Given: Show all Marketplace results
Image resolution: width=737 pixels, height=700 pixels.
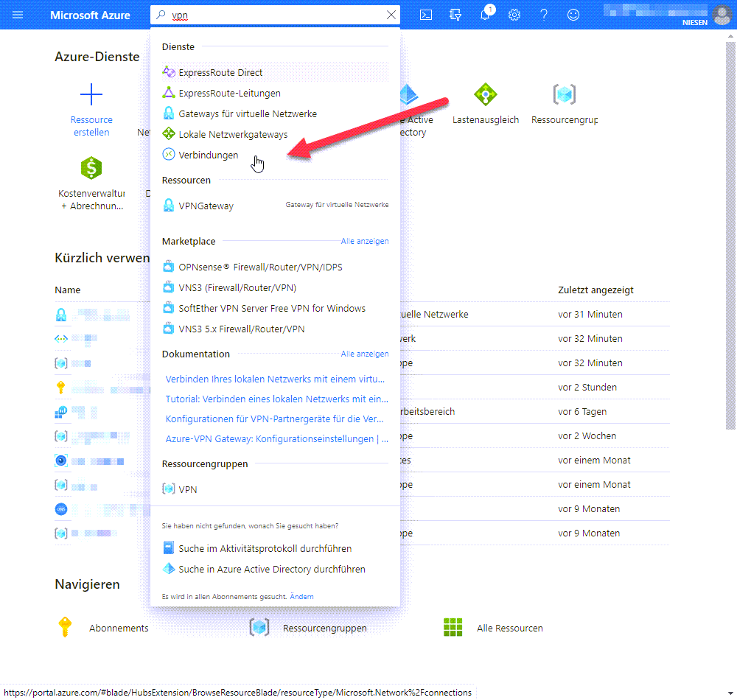Looking at the screenshot, I should pos(364,241).
